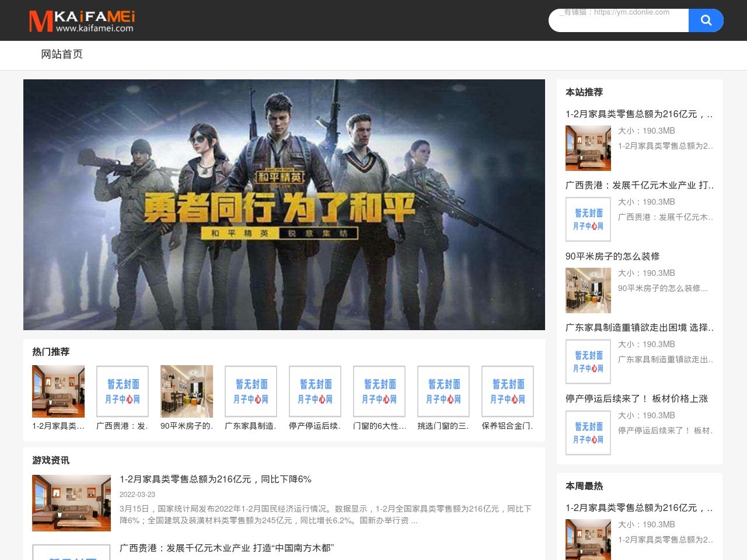This screenshot has width=747, height=560.
Task: Open 热门推荐 thumbnail for 1-2月家具类
Action: [x=58, y=391]
